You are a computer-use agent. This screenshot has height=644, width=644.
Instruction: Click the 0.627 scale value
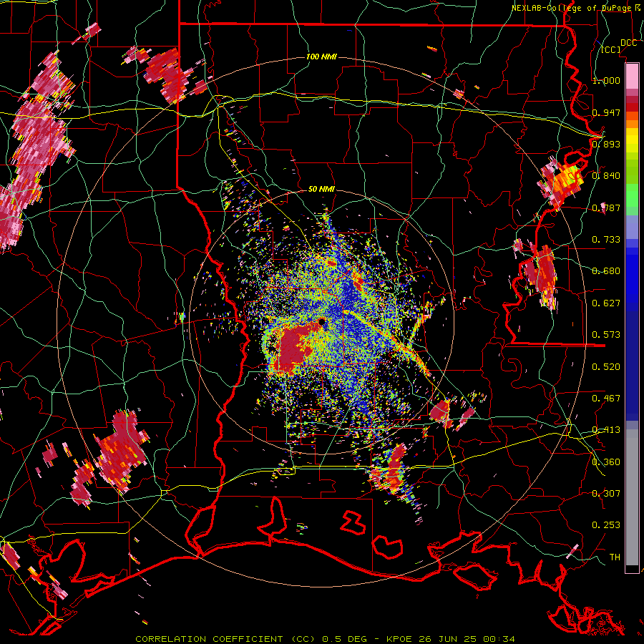(606, 303)
